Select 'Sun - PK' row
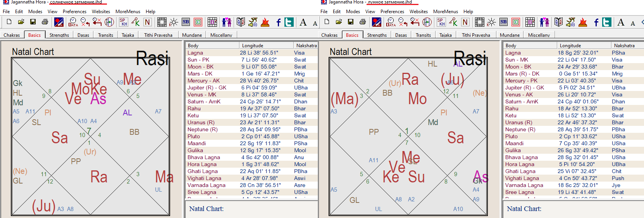This screenshot has width=644, height=218. click(x=251, y=60)
